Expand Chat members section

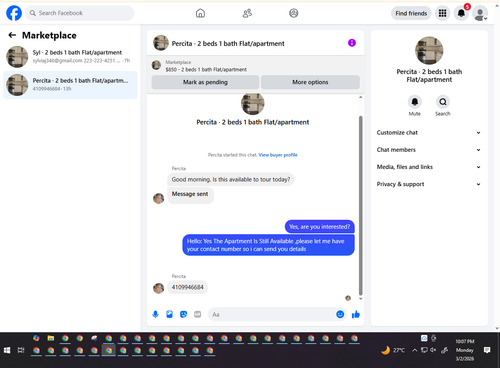(x=429, y=150)
